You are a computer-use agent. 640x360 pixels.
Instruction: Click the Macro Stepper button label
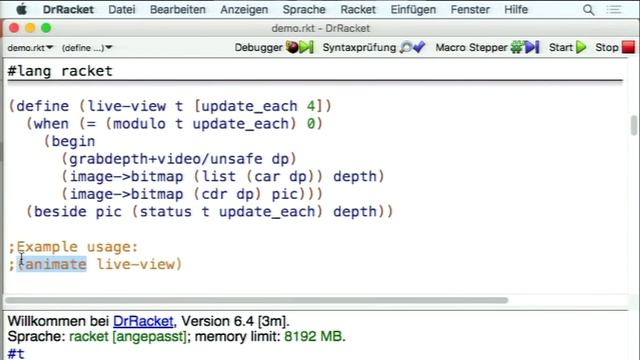point(471,47)
